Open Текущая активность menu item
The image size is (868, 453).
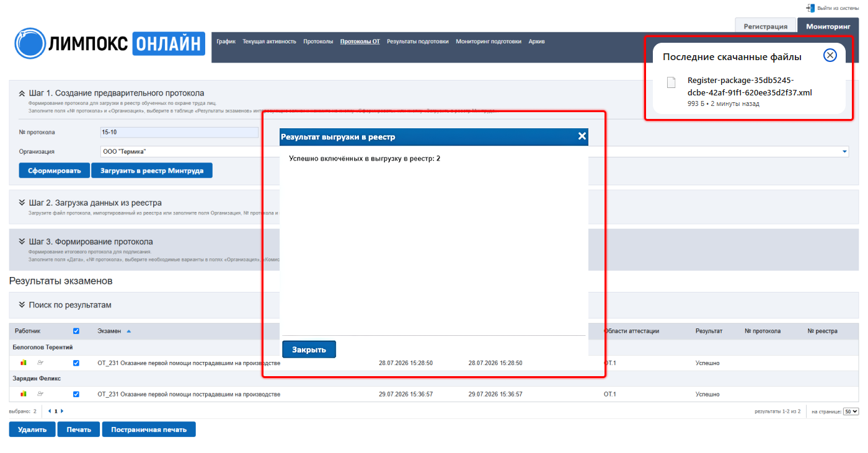click(x=269, y=42)
